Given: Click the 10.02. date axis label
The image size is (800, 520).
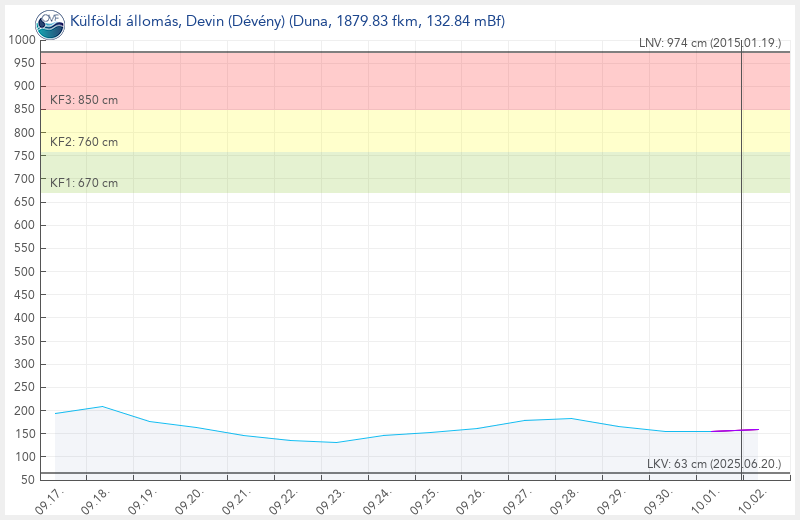Looking at the screenshot, I should [x=752, y=498].
